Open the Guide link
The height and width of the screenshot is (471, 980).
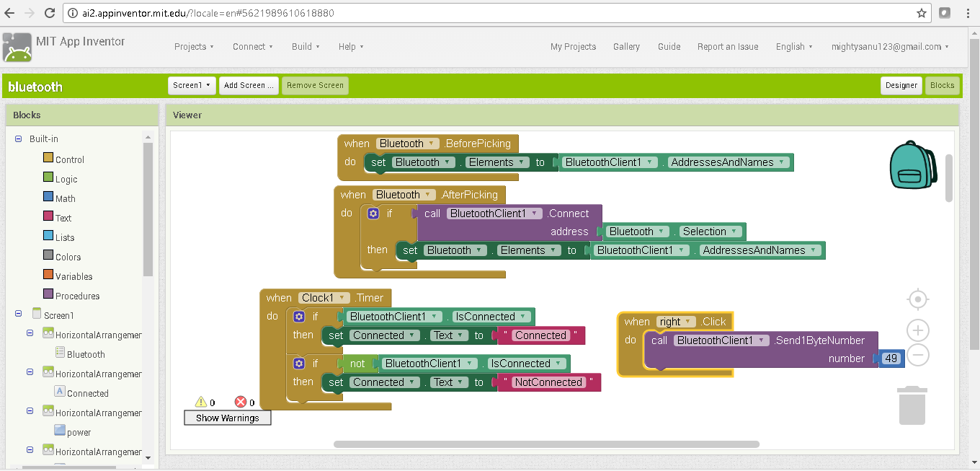(x=669, y=47)
